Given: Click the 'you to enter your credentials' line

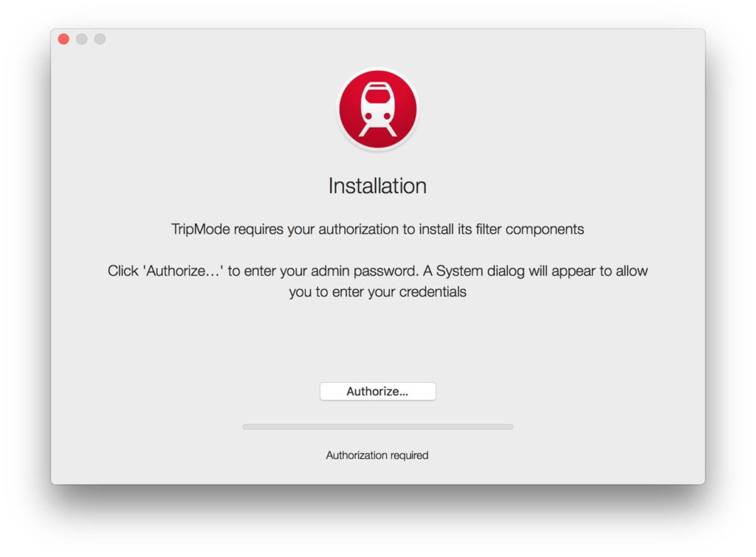Looking at the screenshot, I should (x=377, y=292).
